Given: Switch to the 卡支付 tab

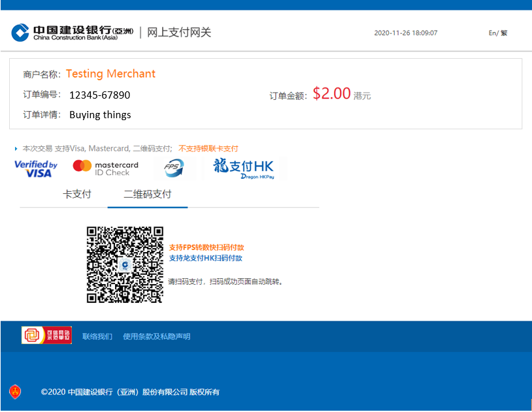Looking at the screenshot, I should point(77,195).
